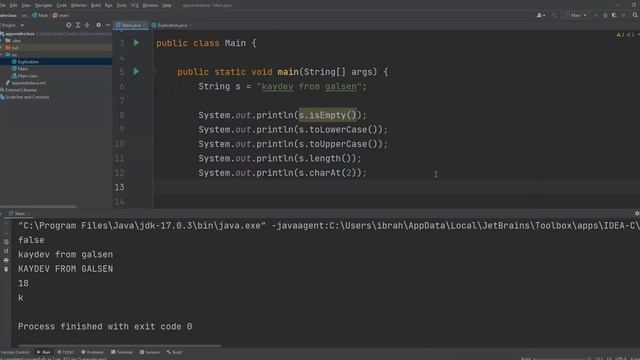640x360 pixels.
Task: Open the Refactor menu
Action: (79, 5)
